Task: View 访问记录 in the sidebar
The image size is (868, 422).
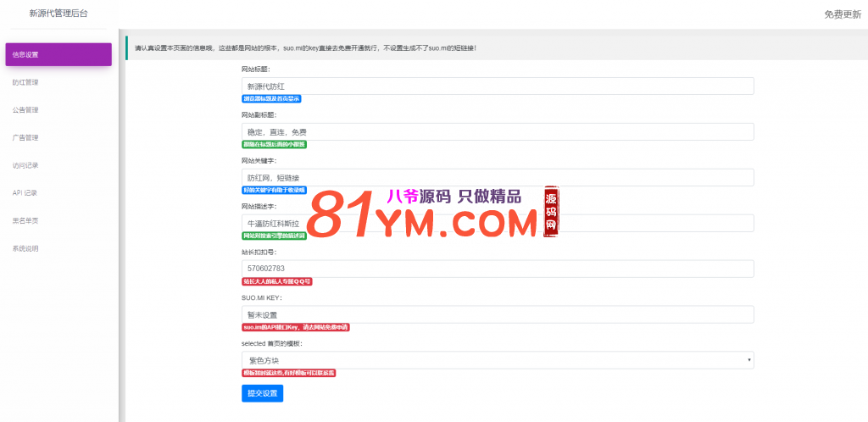Action: pos(25,165)
